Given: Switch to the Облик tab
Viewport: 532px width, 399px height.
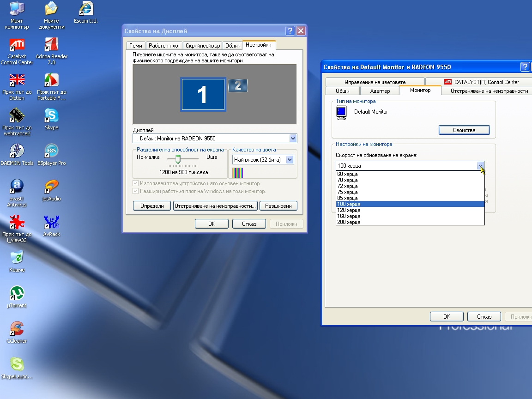Looking at the screenshot, I should [x=233, y=45].
